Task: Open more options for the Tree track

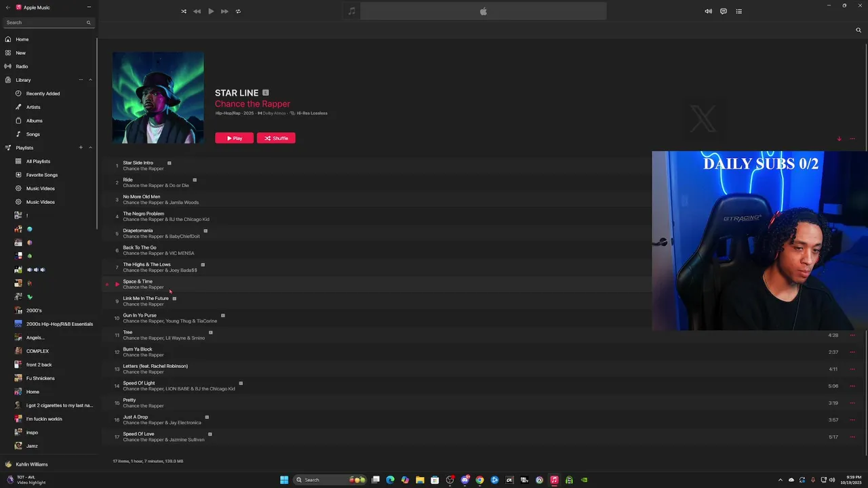Action: (852, 335)
